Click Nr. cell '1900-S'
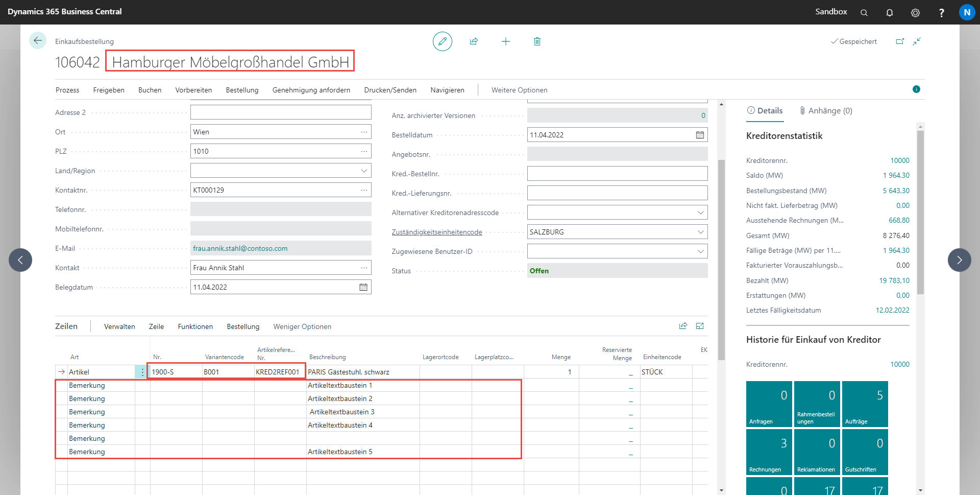980x495 pixels. pos(176,372)
